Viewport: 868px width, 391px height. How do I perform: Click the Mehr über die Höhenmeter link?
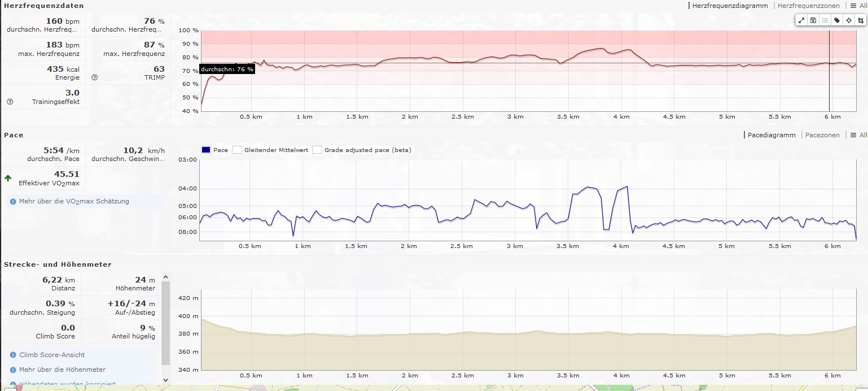click(x=62, y=370)
